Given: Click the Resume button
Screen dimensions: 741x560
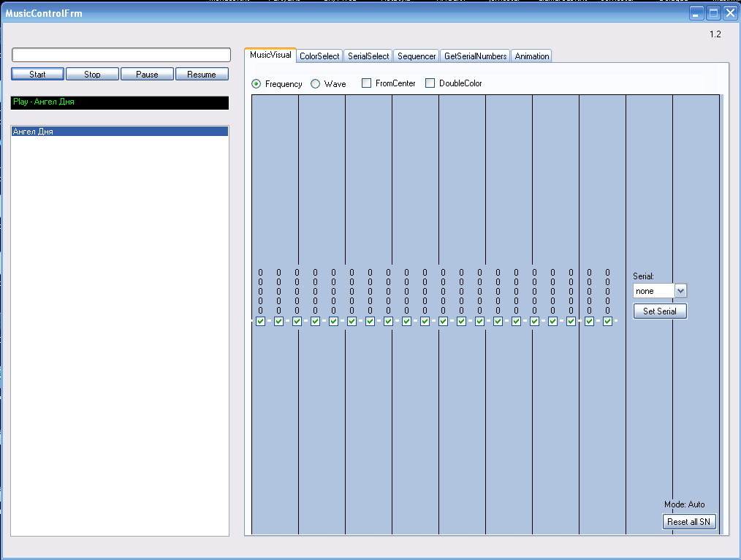Looking at the screenshot, I should click(202, 75).
